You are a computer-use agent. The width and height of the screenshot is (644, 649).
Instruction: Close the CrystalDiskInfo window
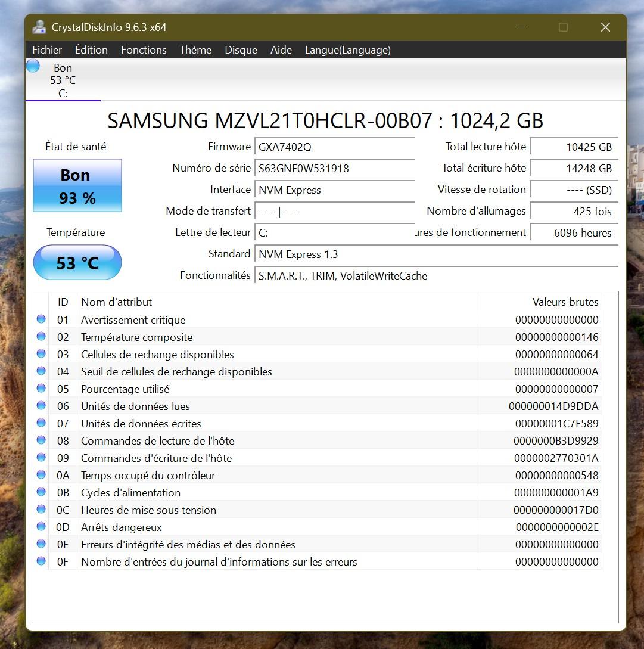[605, 27]
